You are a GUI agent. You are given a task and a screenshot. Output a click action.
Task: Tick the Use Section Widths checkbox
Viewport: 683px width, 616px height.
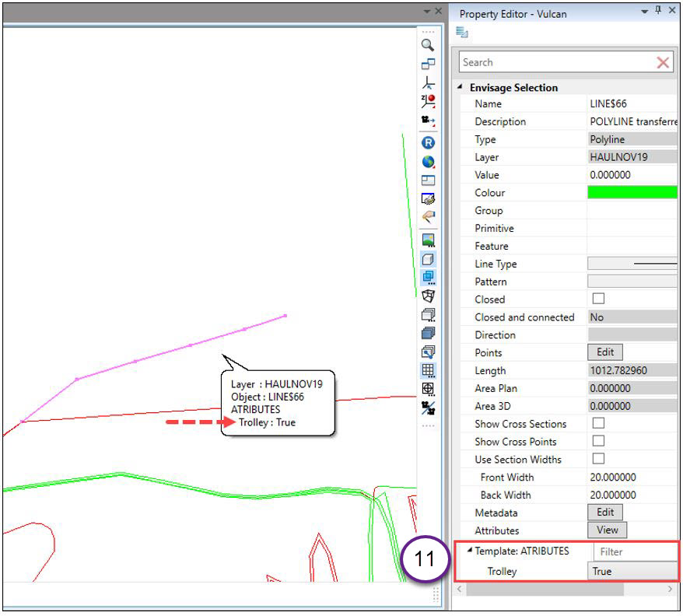click(x=598, y=459)
